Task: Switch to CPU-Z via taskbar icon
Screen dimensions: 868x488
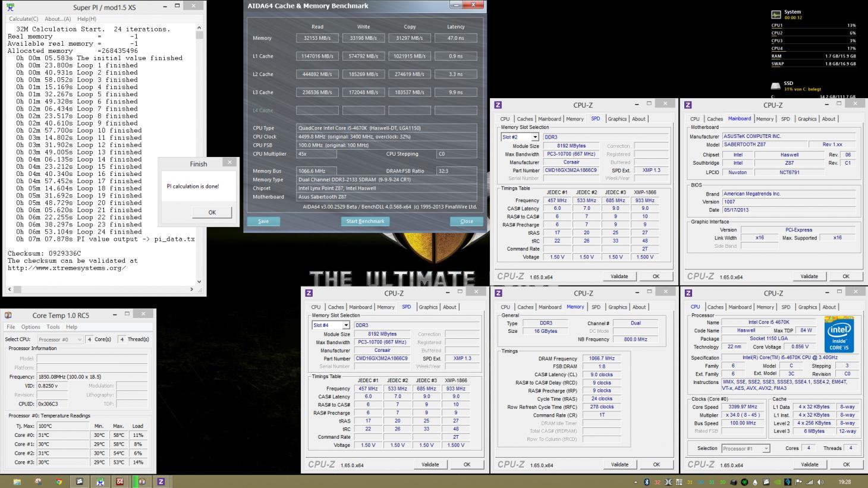Action: click(x=161, y=481)
